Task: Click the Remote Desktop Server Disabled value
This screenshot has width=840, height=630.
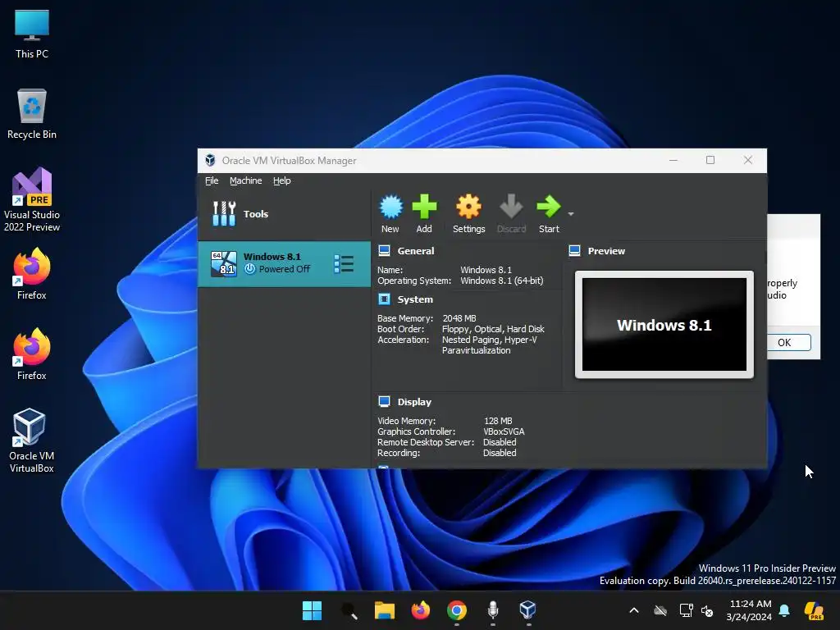Action: (500, 442)
